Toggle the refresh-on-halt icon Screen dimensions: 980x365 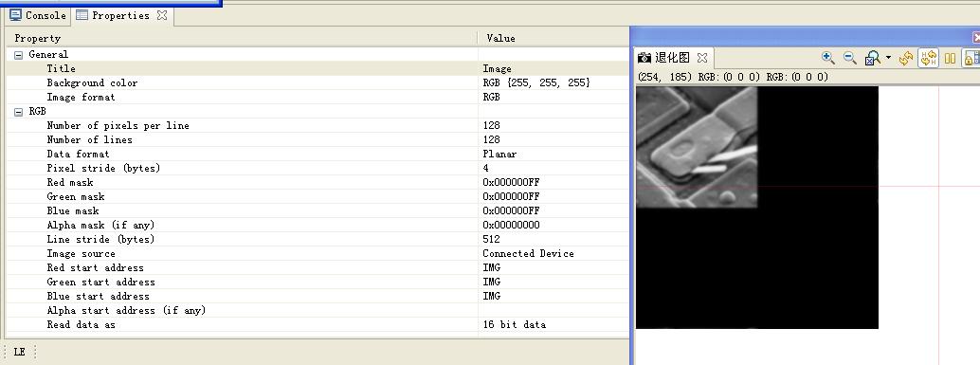tap(928, 59)
